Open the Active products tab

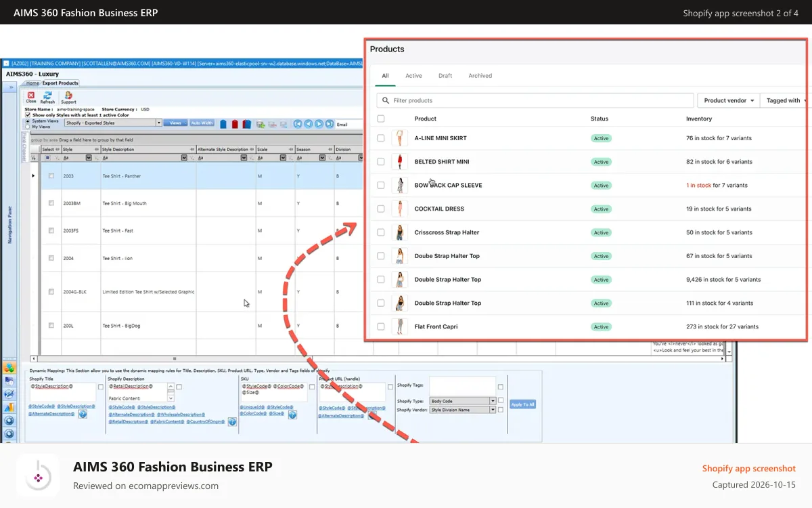[x=413, y=76]
